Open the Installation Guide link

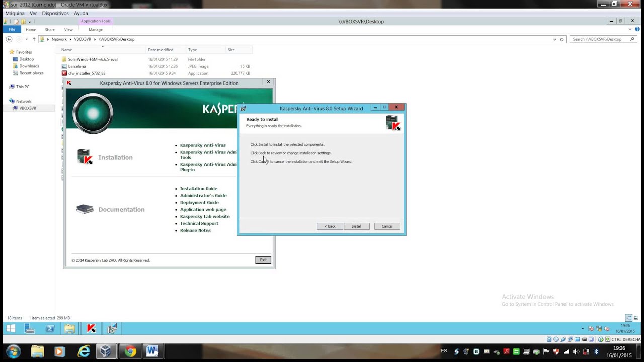(199, 189)
